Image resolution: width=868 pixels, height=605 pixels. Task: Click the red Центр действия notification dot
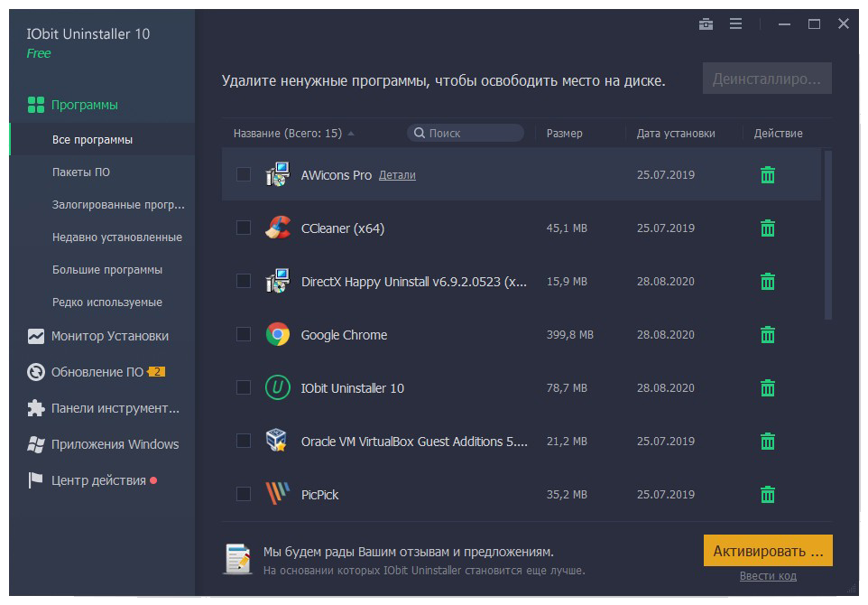click(x=153, y=480)
